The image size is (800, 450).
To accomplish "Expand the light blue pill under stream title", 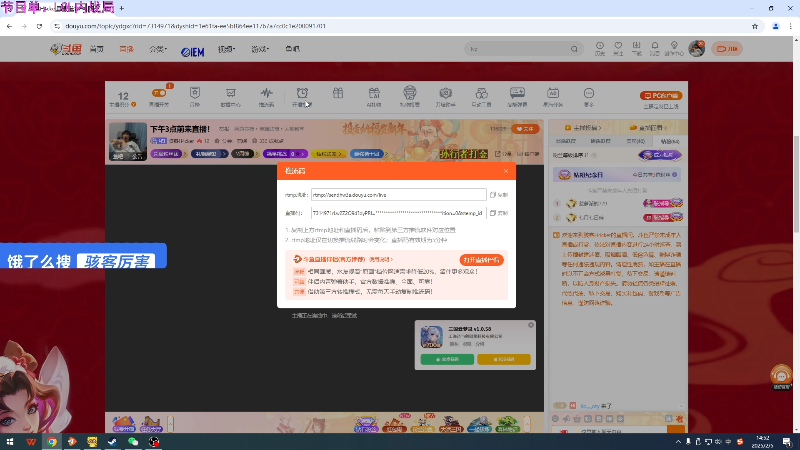I will (x=366, y=154).
